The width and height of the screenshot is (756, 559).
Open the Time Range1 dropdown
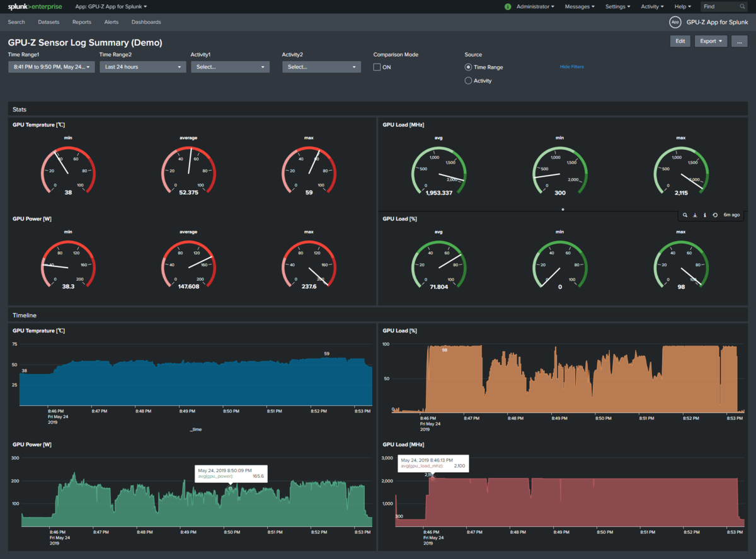click(x=51, y=67)
